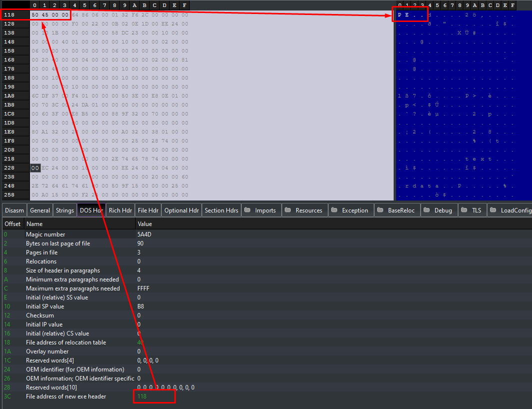Click the B8 initial SP value
Image resolution: width=532 pixels, height=409 pixels.
(x=140, y=306)
